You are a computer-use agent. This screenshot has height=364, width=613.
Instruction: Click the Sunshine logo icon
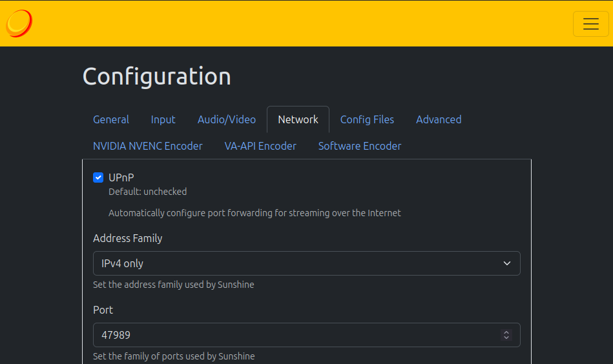click(19, 23)
